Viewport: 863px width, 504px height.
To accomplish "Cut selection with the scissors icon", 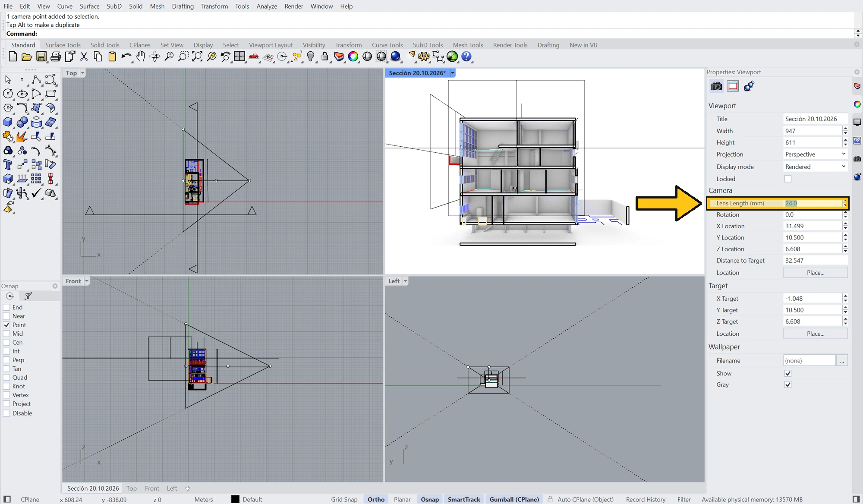I will click(84, 57).
